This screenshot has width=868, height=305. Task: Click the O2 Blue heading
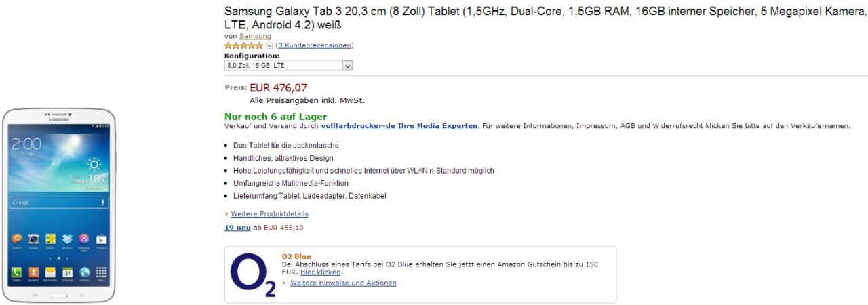pyautogui.click(x=296, y=256)
